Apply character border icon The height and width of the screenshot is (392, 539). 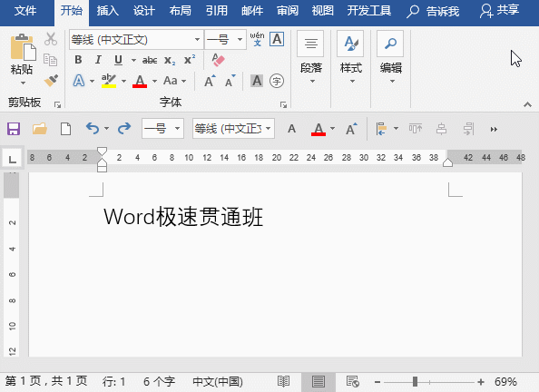tap(277, 39)
